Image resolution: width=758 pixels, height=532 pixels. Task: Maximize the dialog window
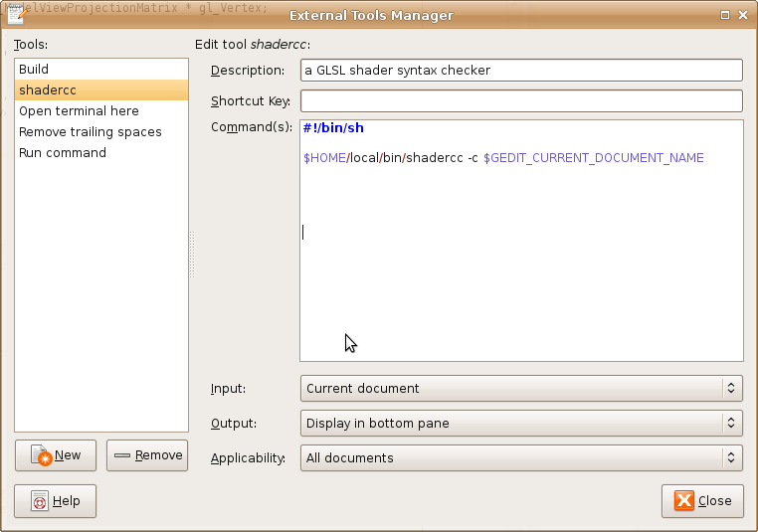(726, 15)
